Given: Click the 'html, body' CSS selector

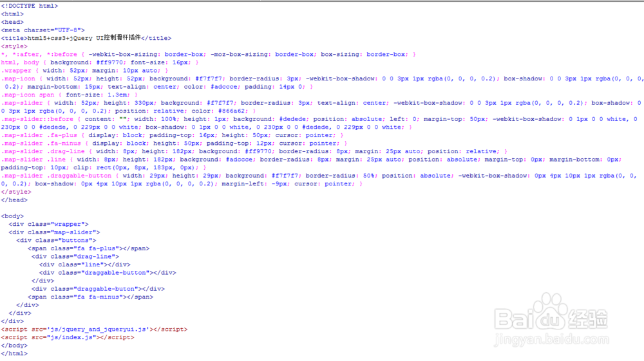Looking at the screenshot, I should pyautogui.click(x=20, y=62).
